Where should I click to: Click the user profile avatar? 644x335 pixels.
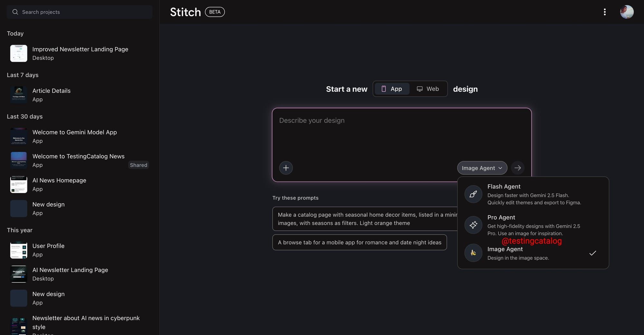[x=627, y=12]
